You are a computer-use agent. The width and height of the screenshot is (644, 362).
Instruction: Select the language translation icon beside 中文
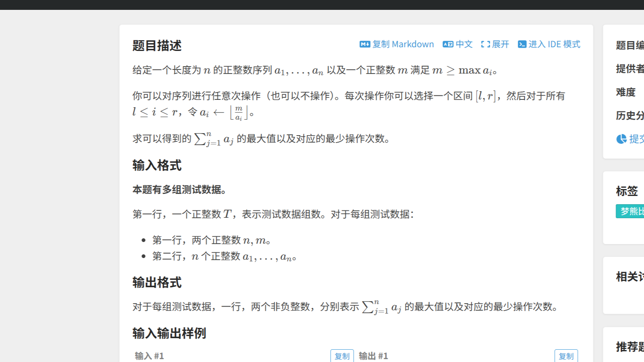click(x=447, y=44)
